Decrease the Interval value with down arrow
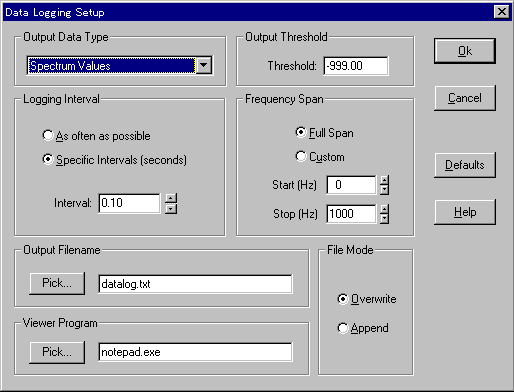This screenshot has width=514, height=392. pyautogui.click(x=171, y=209)
